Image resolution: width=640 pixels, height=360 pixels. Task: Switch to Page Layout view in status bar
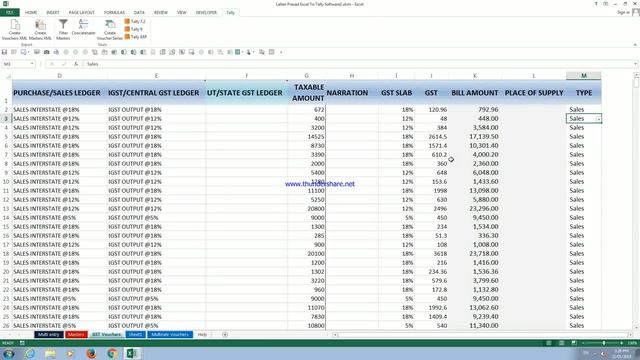[562, 343]
